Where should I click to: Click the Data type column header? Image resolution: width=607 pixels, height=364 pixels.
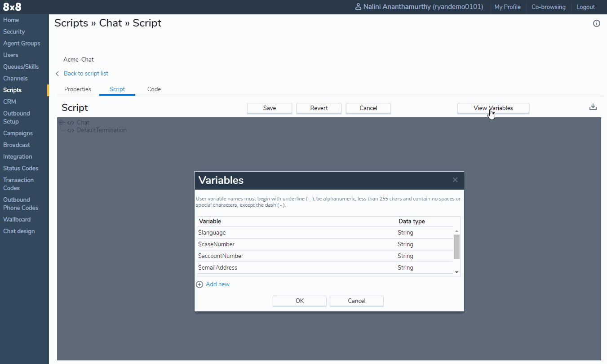click(412, 221)
